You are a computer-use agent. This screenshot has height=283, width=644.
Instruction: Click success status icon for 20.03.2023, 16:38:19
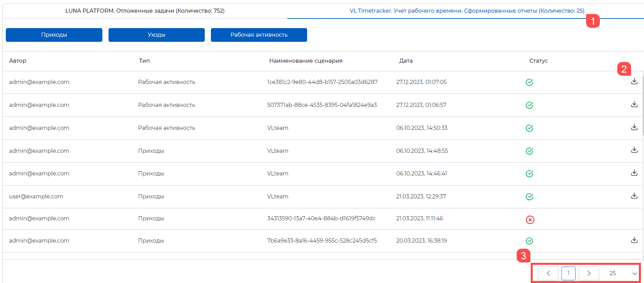click(x=529, y=241)
